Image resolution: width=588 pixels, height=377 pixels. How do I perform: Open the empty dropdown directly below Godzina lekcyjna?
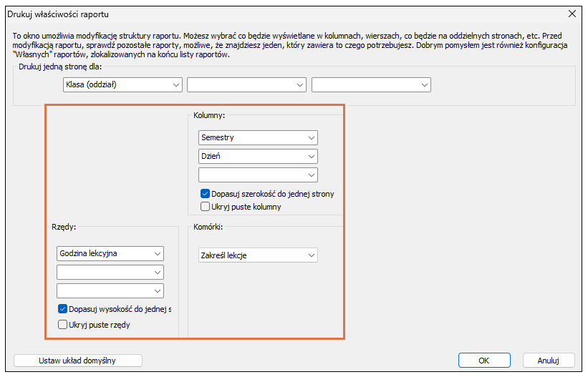[110, 272]
